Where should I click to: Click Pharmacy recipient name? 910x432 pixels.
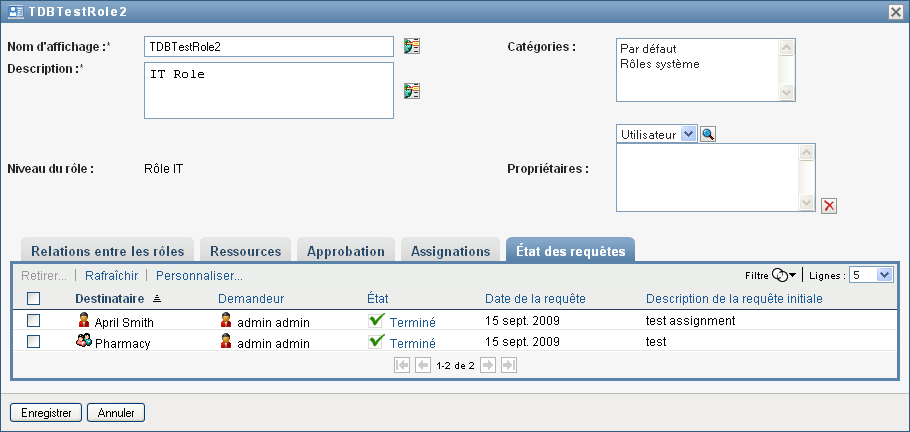122,343
